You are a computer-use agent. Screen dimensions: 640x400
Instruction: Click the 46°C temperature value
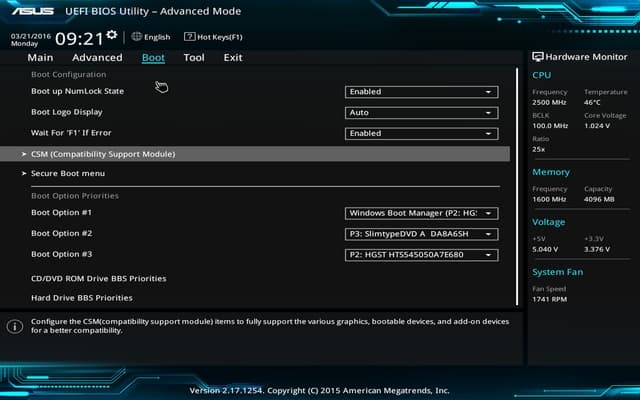592,102
